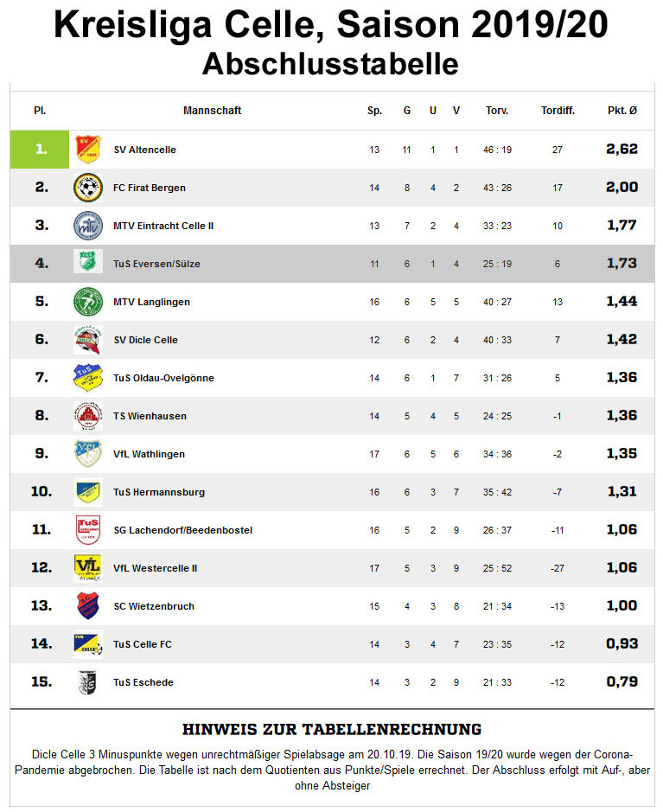
Task: Select the TuS Hermannsburg team name
Action: [x=159, y=492]
